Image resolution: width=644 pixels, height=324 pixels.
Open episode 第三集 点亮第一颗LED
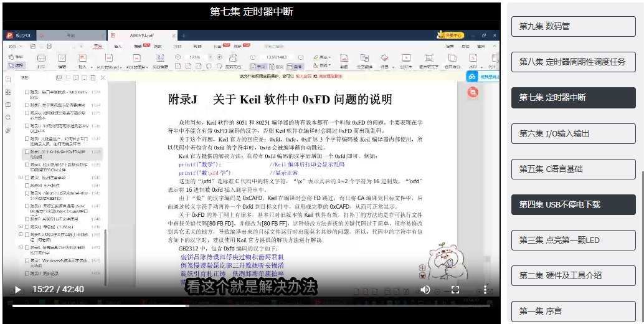coord(574,241)
